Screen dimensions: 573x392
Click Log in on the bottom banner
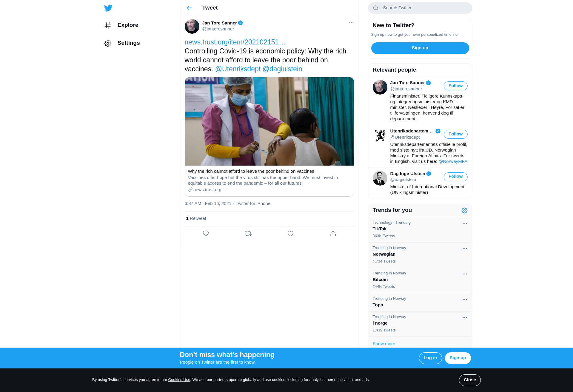[x=430, y=358]
